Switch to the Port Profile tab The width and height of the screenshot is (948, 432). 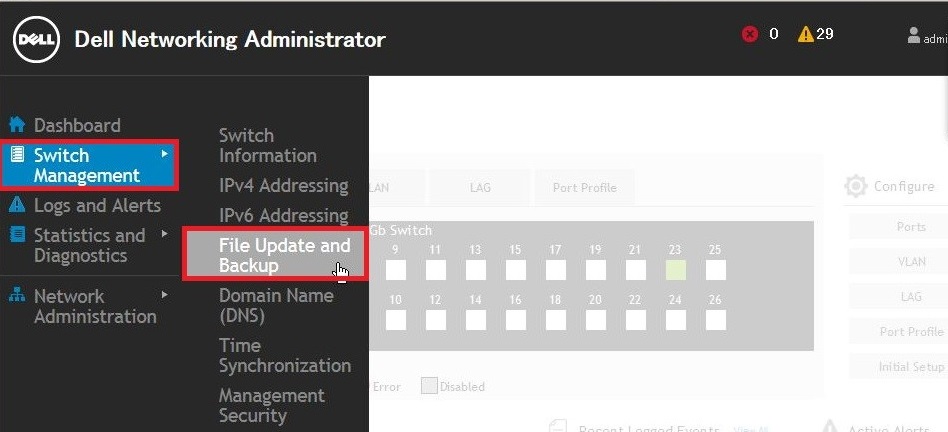coord(585,188)
